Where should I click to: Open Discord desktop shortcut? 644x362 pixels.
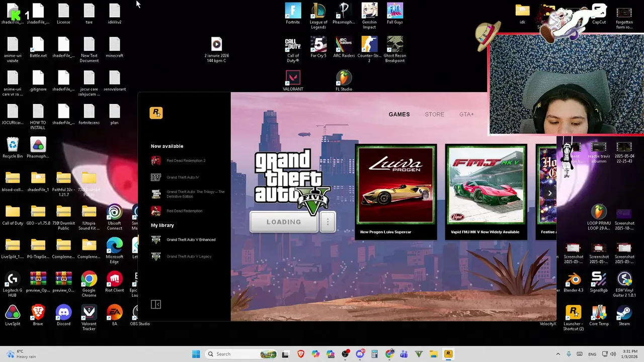63,316
